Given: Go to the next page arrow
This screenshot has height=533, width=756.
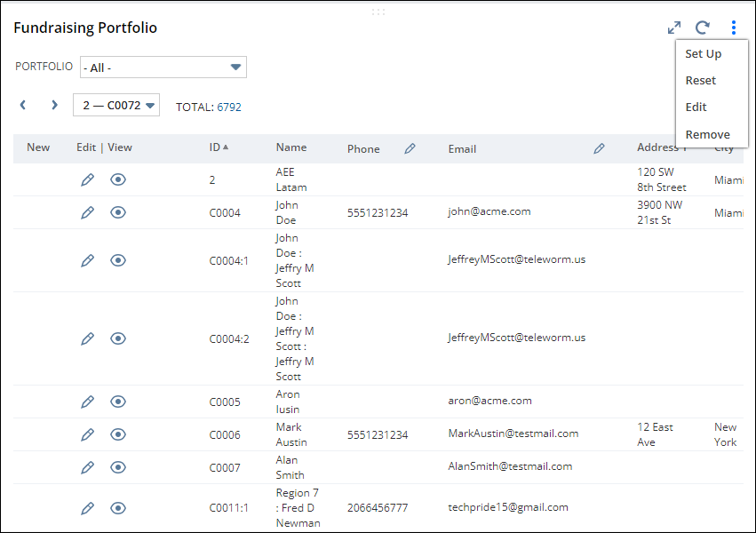Looking at the screenshot, I should 54,105.
